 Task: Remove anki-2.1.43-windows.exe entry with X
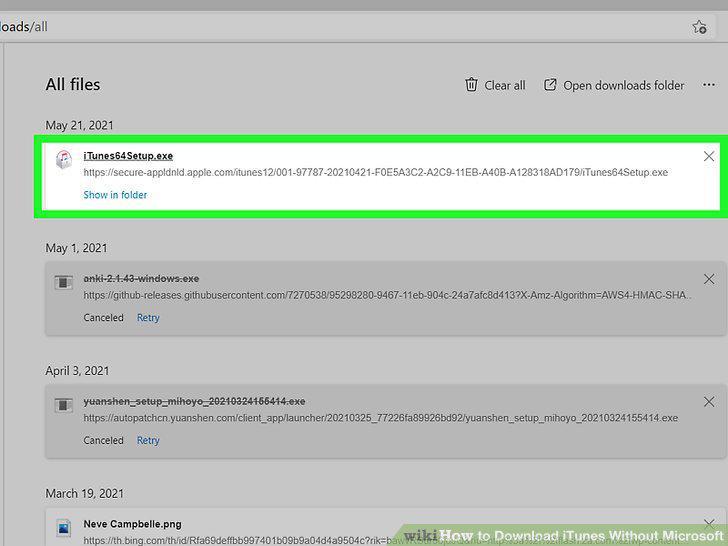[x=709, y=279]
